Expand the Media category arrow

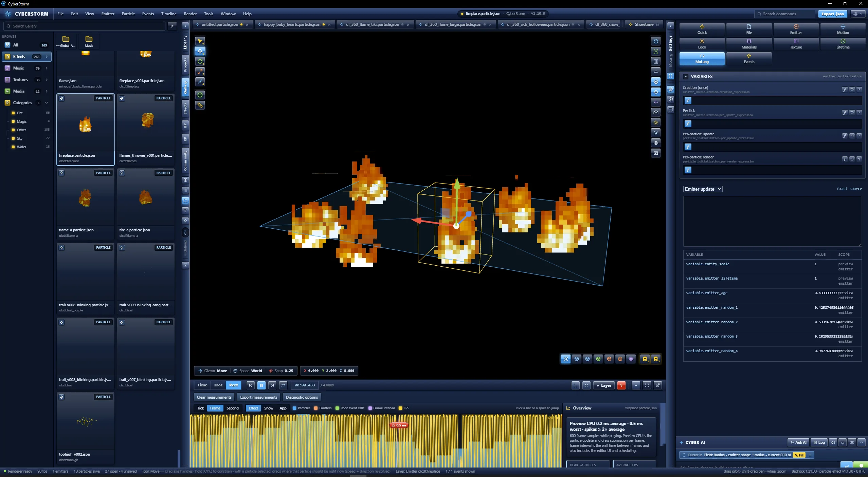click(x=47, y=91)
